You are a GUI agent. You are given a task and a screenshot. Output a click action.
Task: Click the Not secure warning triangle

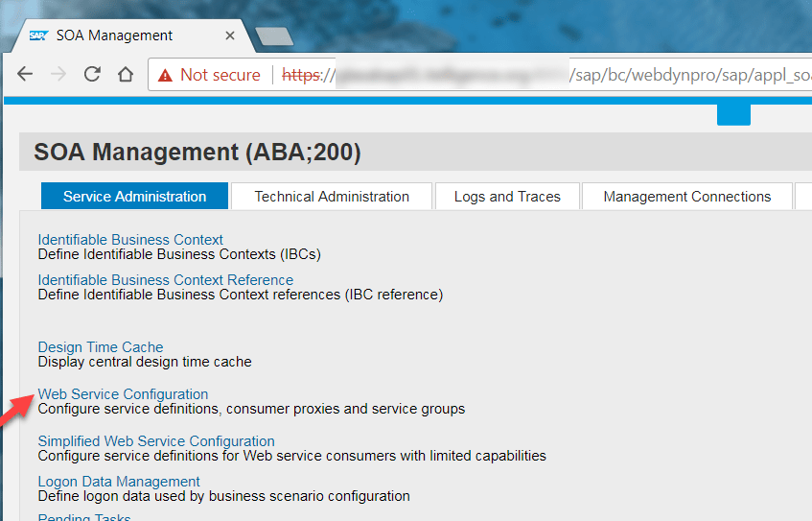click(165, 75)
